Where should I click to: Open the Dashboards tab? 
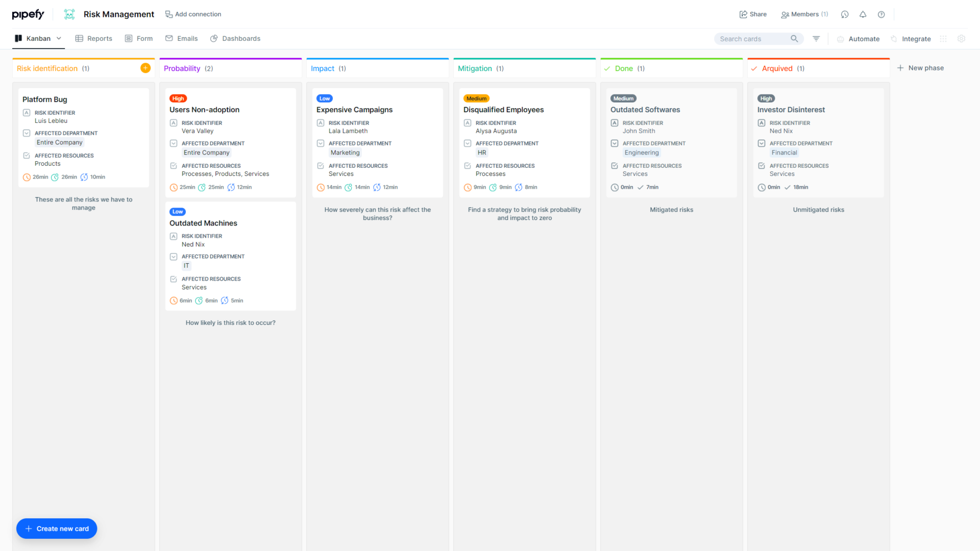pos(235,38)
